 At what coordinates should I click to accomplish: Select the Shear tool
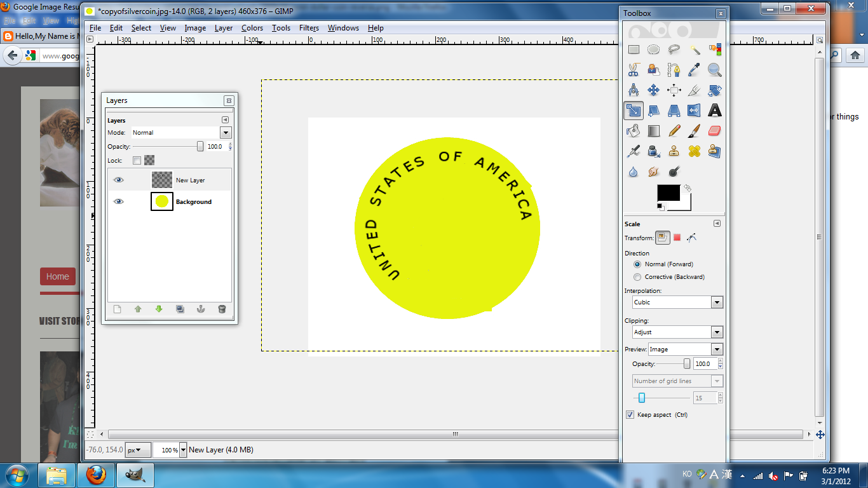click(x=654, y=111)
